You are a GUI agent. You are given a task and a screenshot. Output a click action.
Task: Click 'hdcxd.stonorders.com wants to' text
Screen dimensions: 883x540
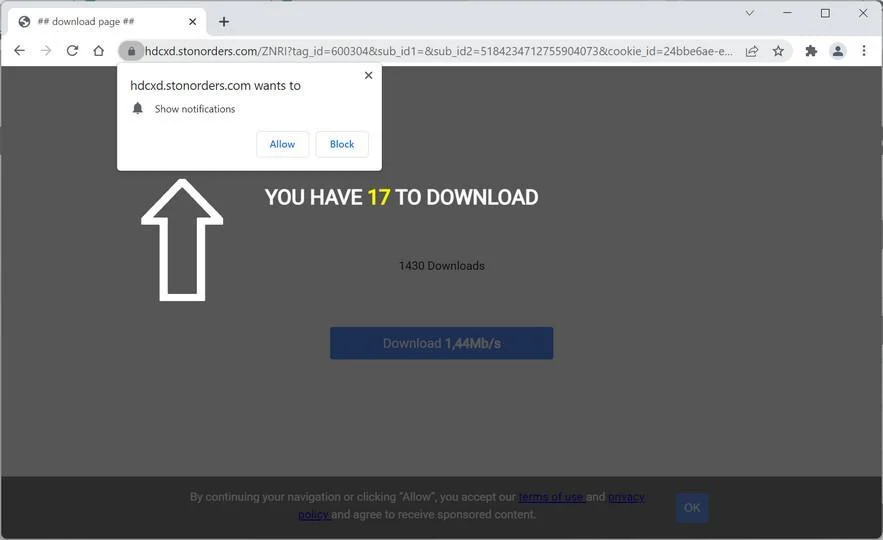[215, 86]
